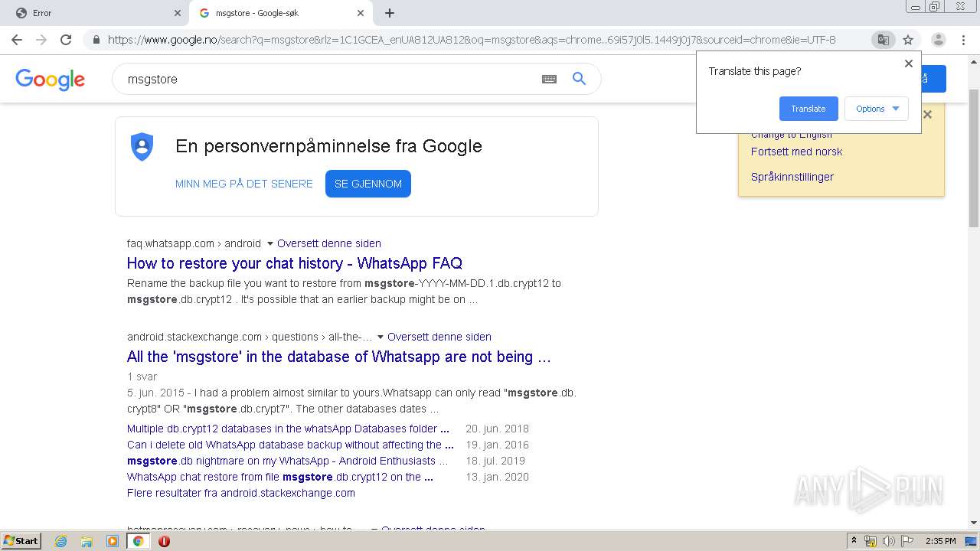Open How to restore your chat history result
The image size is (980, 551).
[295, 263]
